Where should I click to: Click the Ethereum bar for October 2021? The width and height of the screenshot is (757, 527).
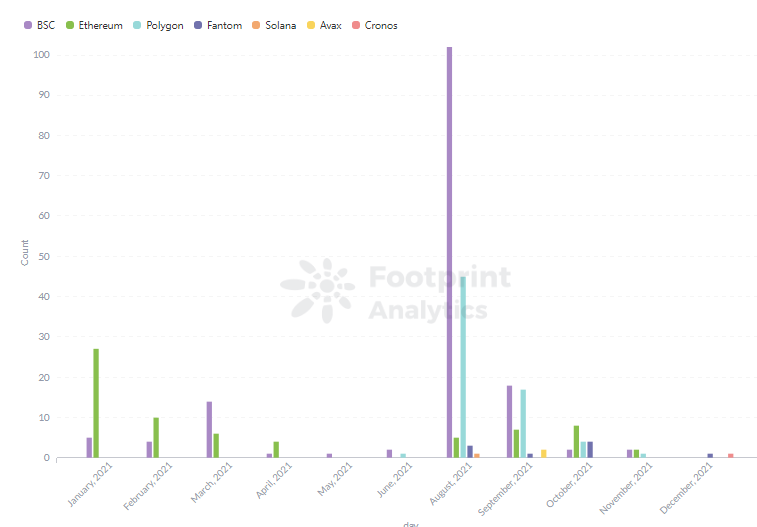(576, 442)
